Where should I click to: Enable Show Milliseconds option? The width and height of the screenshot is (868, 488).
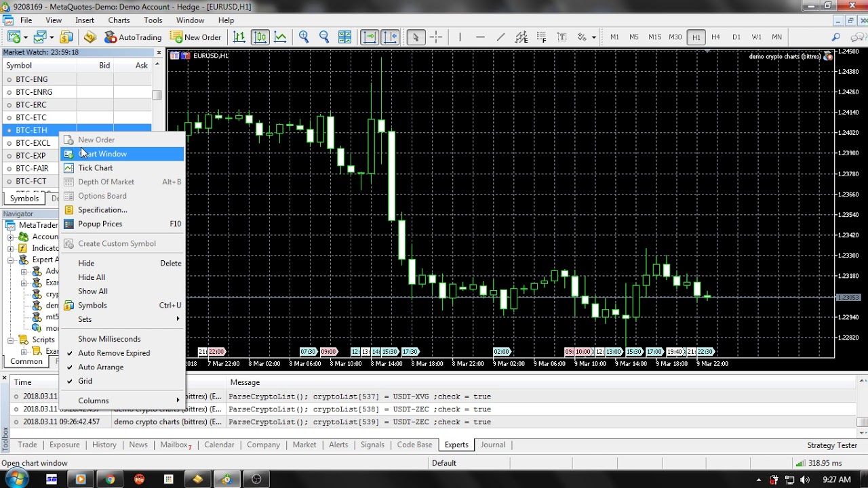point(122,339)
